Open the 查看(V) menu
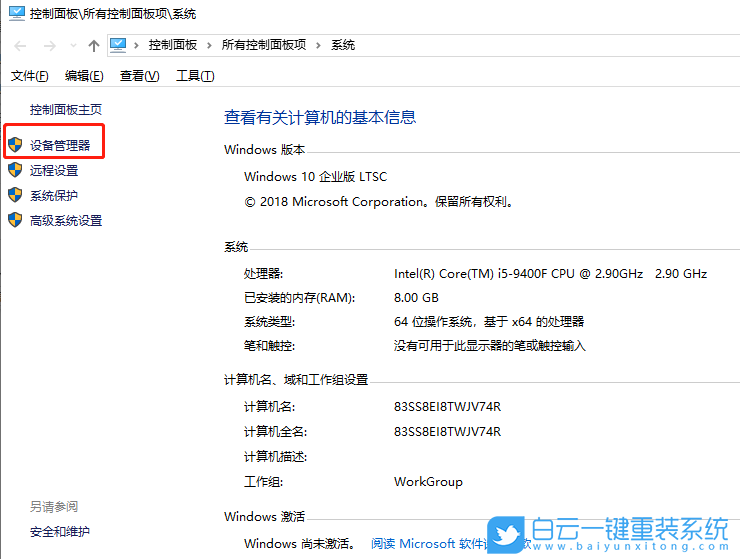740x559 pixels. pyautogui.click(x=140, y=76)
